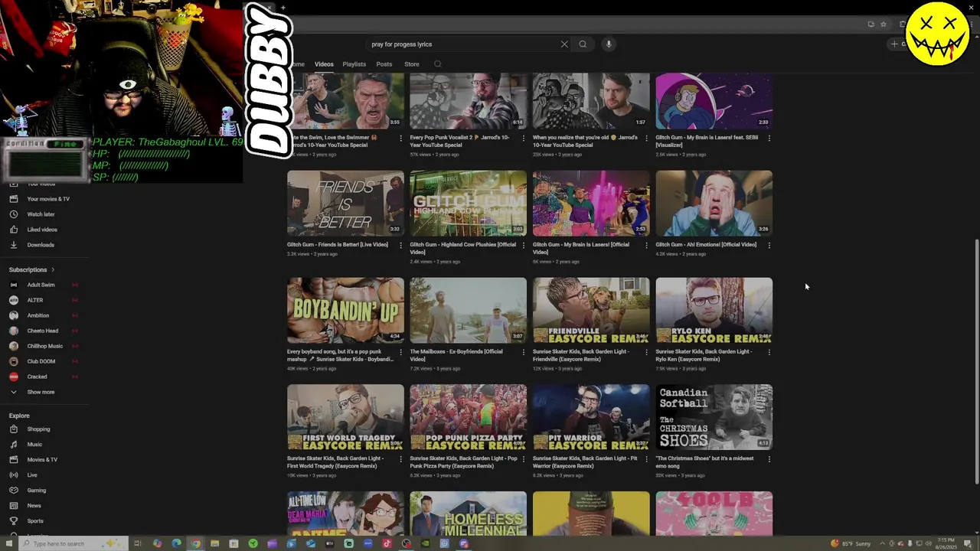Switch to the Store channel tab
This screenshot has width=980, height=551.
(412, 64)
